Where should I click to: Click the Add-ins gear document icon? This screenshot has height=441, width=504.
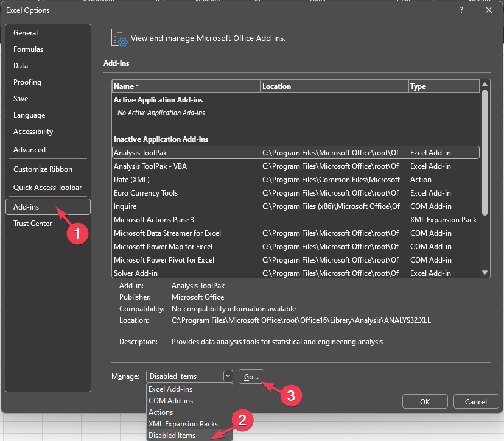(119, 38)
